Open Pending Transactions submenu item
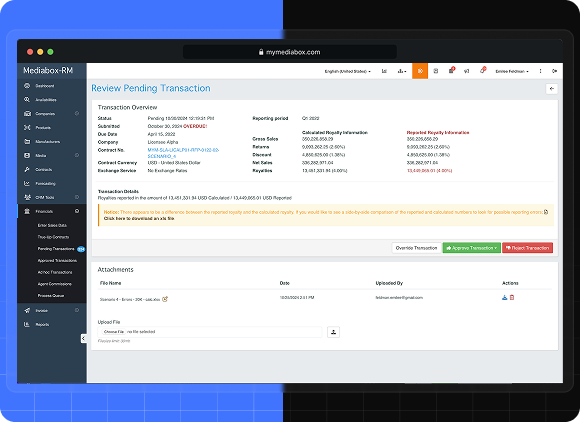Viewport: 580px width, 422px height. click(56, 249)
